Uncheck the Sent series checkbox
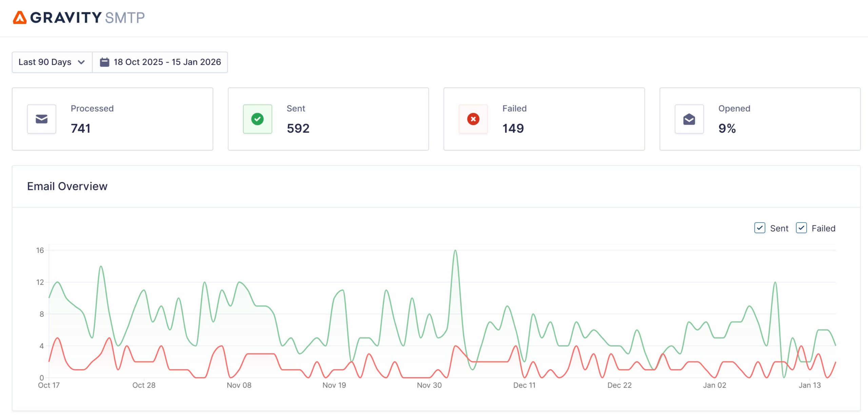The image size is (868, 416). click(759, 228)
